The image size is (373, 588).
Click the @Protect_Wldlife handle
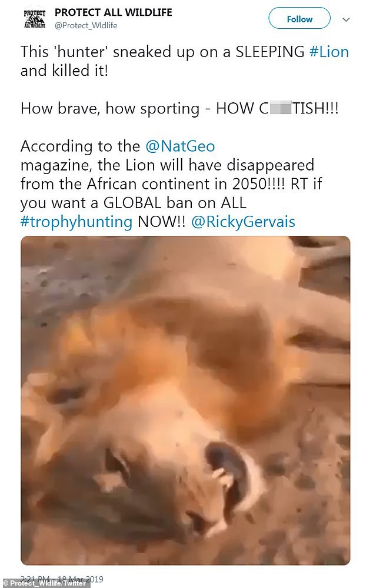[86, 25]
